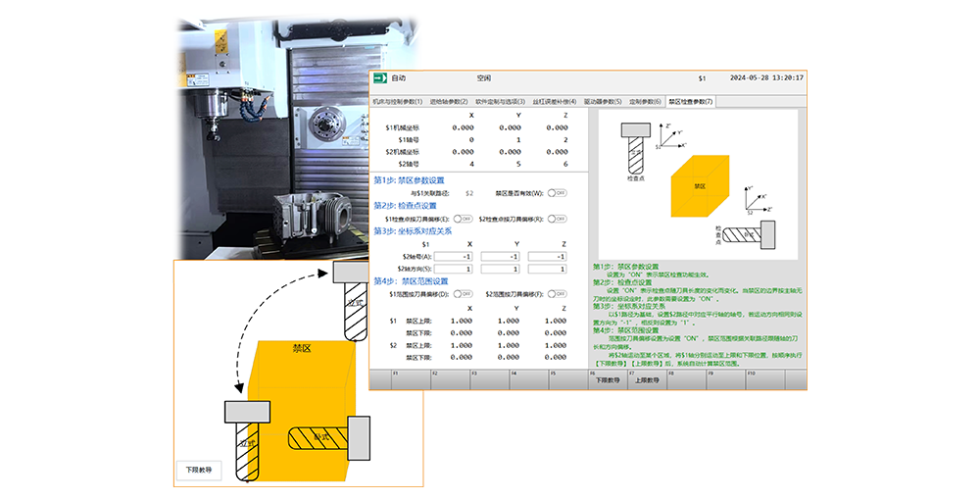Click the green auto mode arrow icon
This screenshot has height=500, width=980.
click(379, 77)
